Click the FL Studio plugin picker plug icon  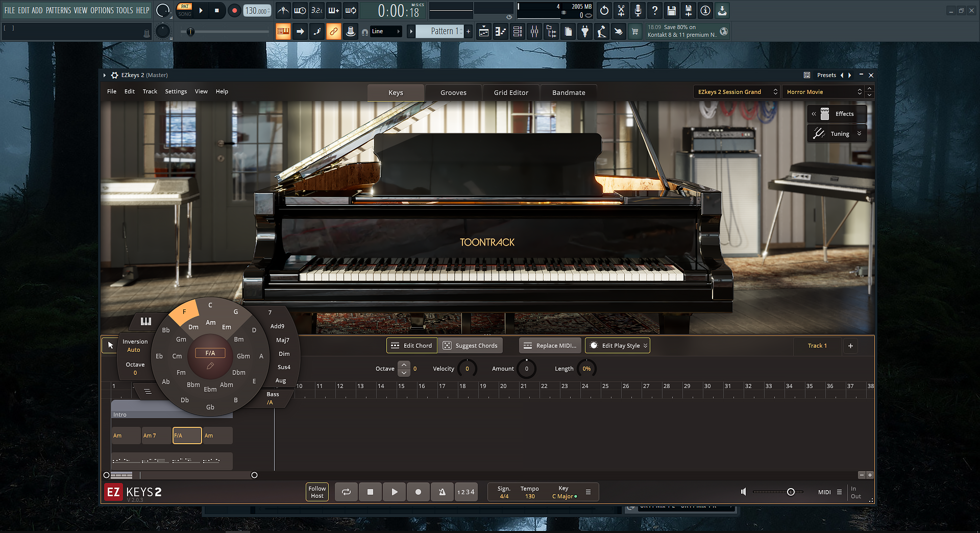coord(585,32)
